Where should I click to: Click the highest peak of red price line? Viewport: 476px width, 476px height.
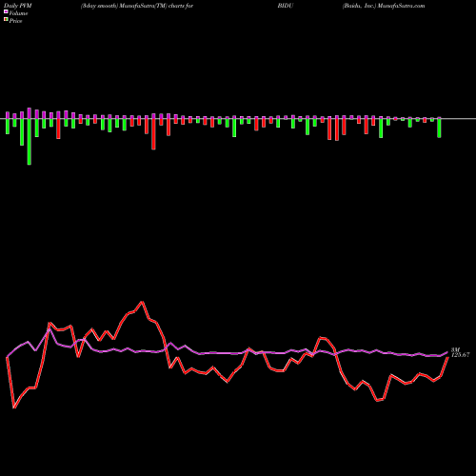coord(142,302)
